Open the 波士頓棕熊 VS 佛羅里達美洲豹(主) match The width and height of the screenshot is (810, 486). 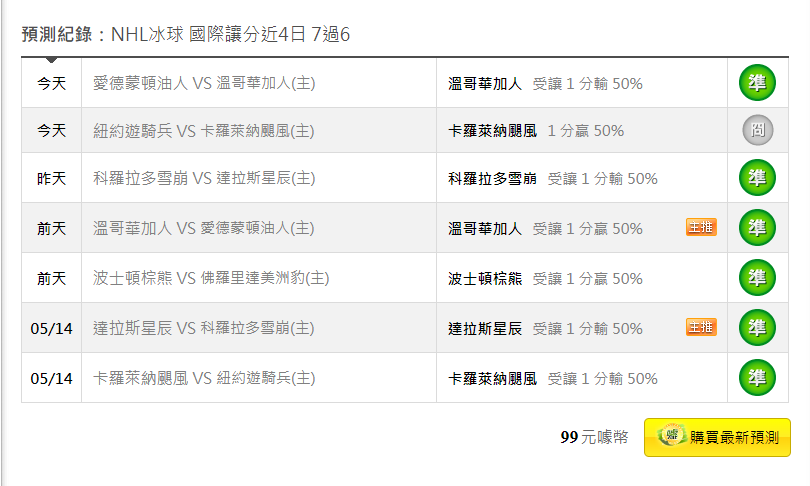[x=211, y=278]
